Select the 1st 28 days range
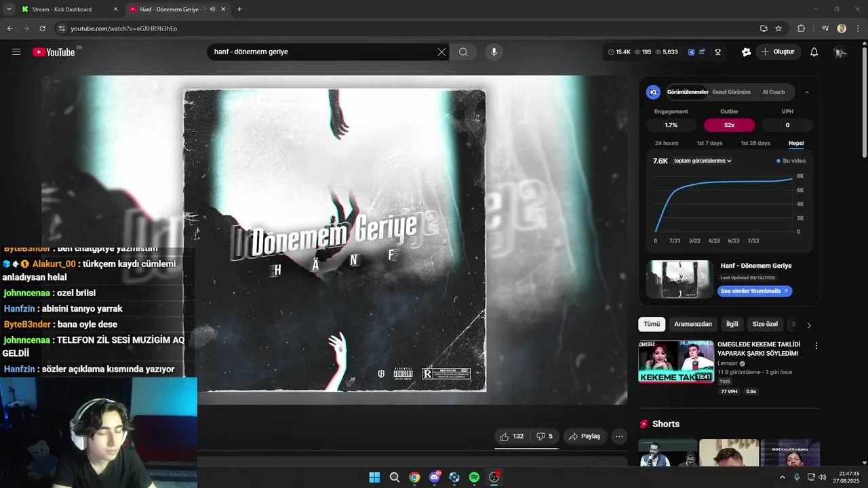868x488 pixels. [755, 143]
